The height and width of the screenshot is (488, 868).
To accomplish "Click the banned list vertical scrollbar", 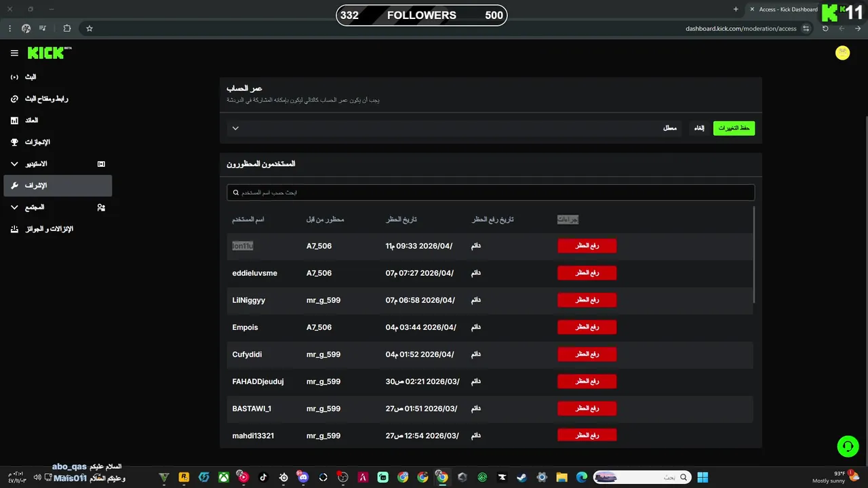I will [x=754, y=254].
